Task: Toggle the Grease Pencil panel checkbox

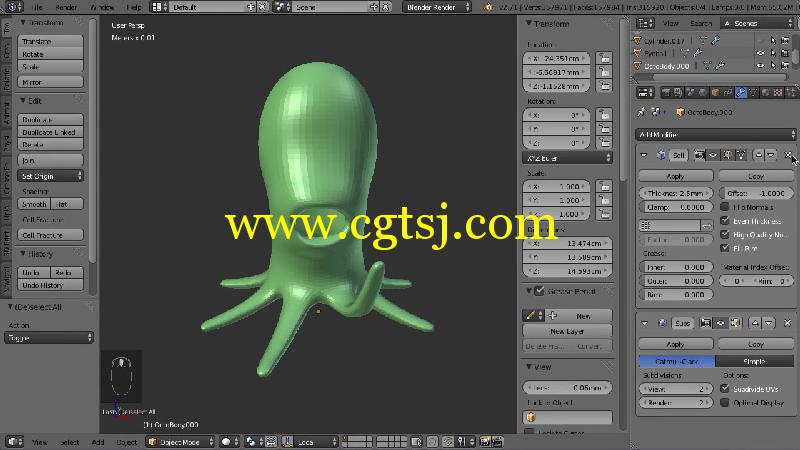Action: point(539,291)
